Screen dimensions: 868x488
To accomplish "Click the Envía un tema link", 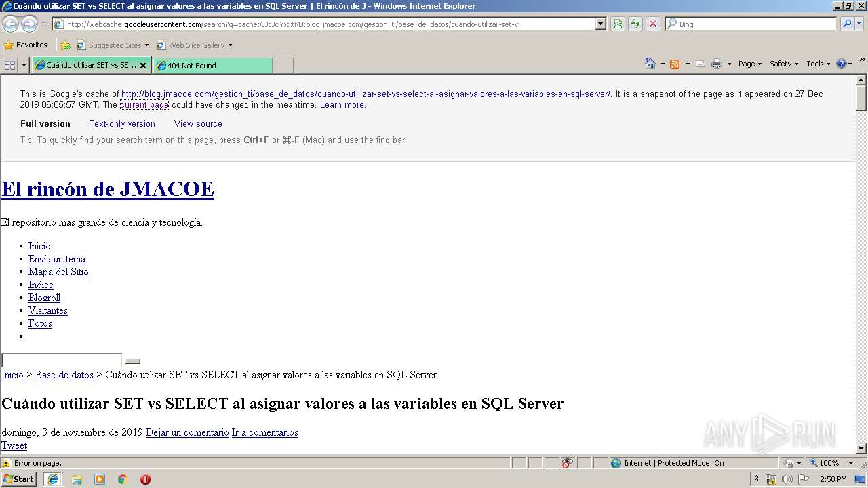I will point(57,259).
